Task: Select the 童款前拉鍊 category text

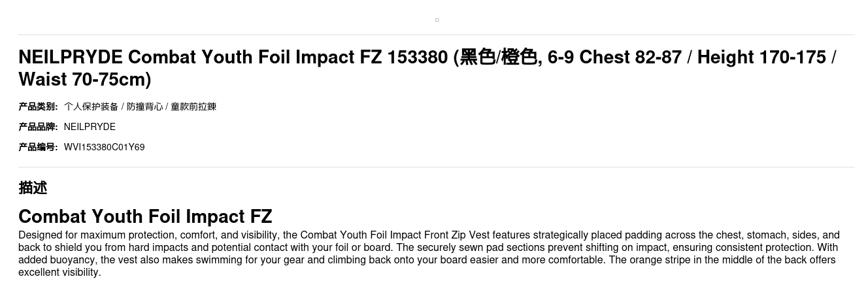Action: 193,107
